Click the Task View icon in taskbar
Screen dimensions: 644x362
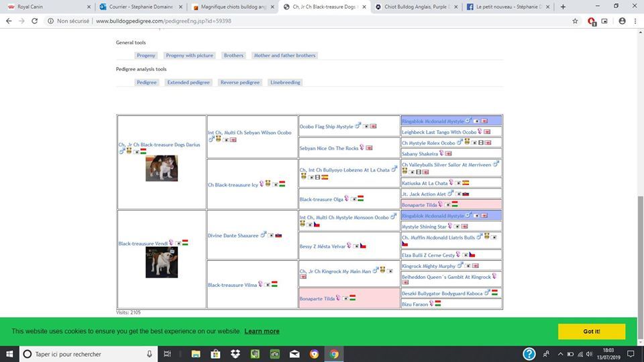point(168,354)
